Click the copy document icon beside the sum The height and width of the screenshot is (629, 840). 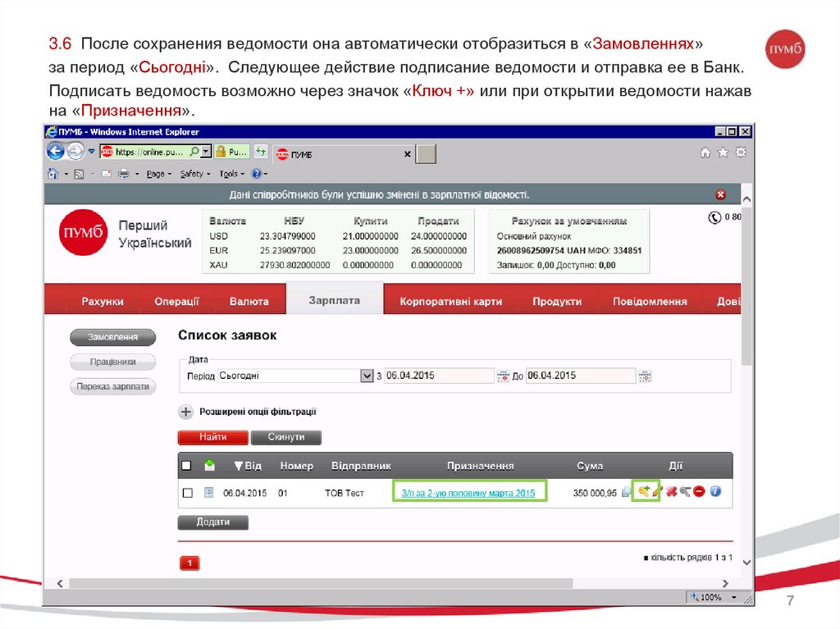click(x=627, y=492)
